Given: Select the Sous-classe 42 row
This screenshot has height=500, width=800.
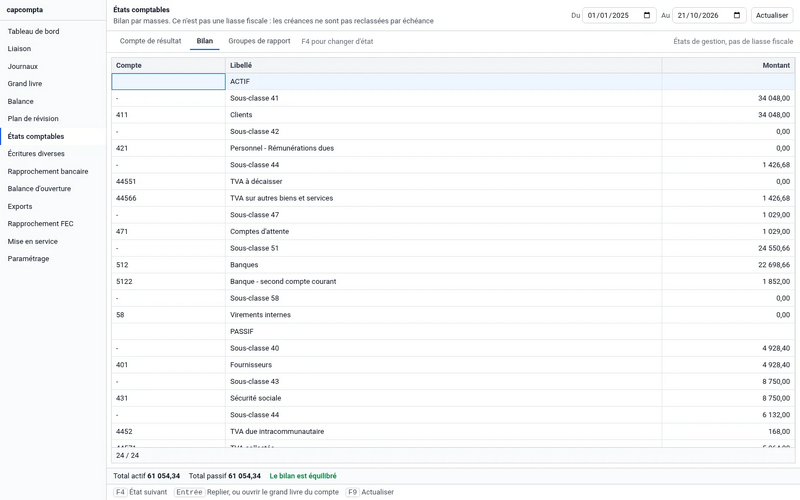Looking at the screenshot, I should pos(453,132).
